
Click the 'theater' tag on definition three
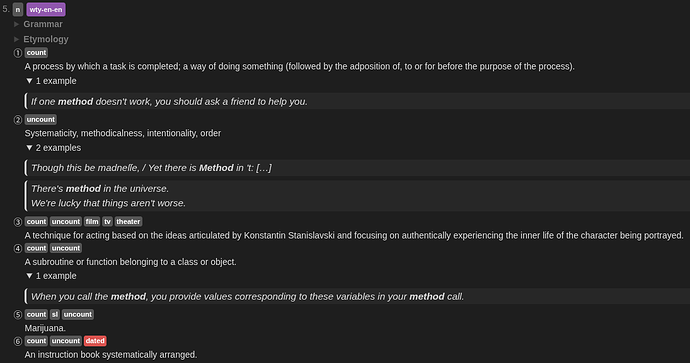[x=128, y=222]
